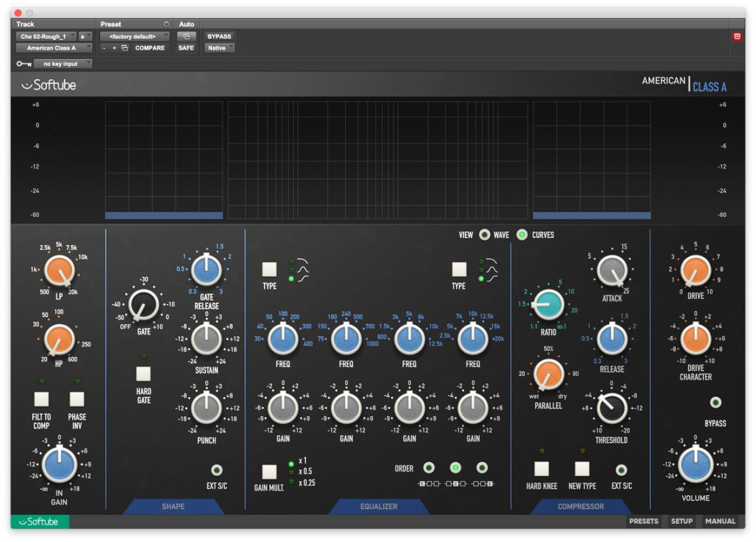Click the high band FREQ knob (2.5k–20k)
This screenshot has height=542, width=756.
473,338
